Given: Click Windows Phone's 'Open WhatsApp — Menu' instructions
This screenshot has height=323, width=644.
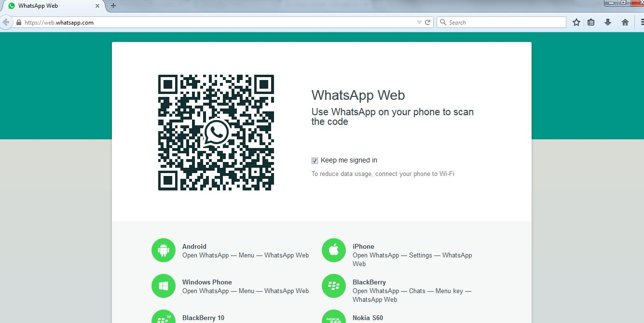Looking at the screenshot, I should click(246, 291).
